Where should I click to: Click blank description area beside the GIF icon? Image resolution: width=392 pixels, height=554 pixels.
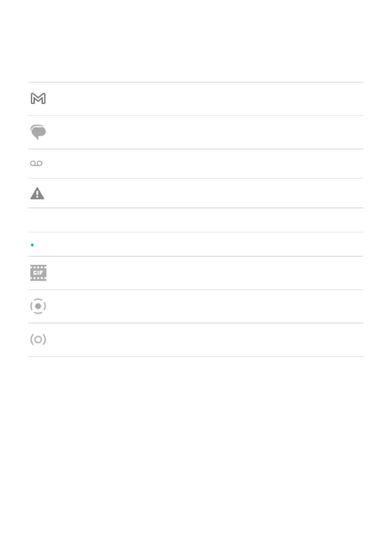tap(204, 273)
